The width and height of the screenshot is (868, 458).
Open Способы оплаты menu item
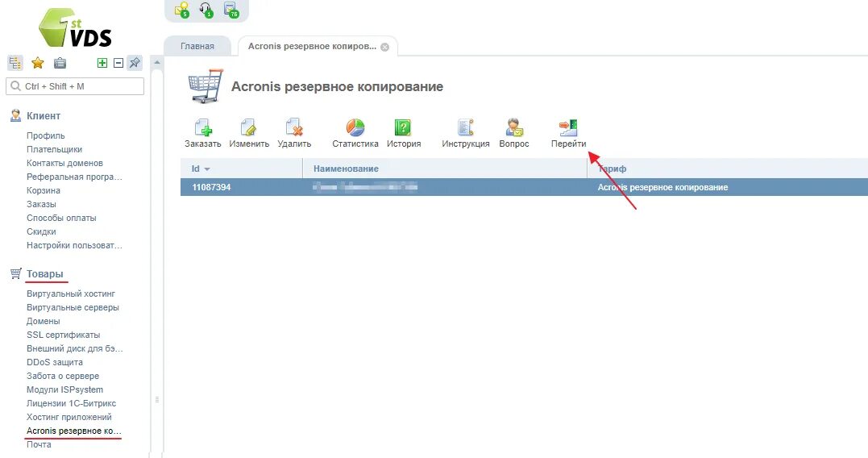61,218
